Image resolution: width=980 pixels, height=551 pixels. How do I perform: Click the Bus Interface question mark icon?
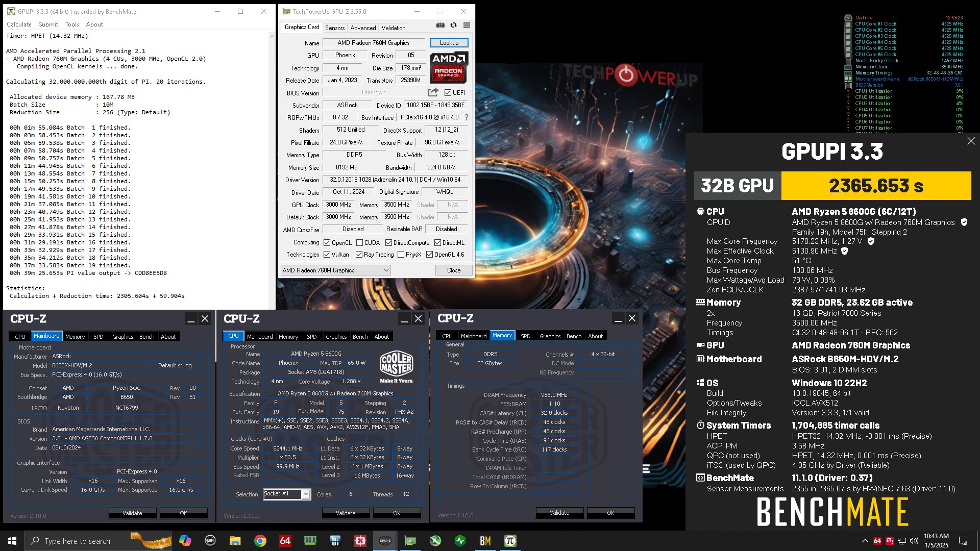pos(466,117)
